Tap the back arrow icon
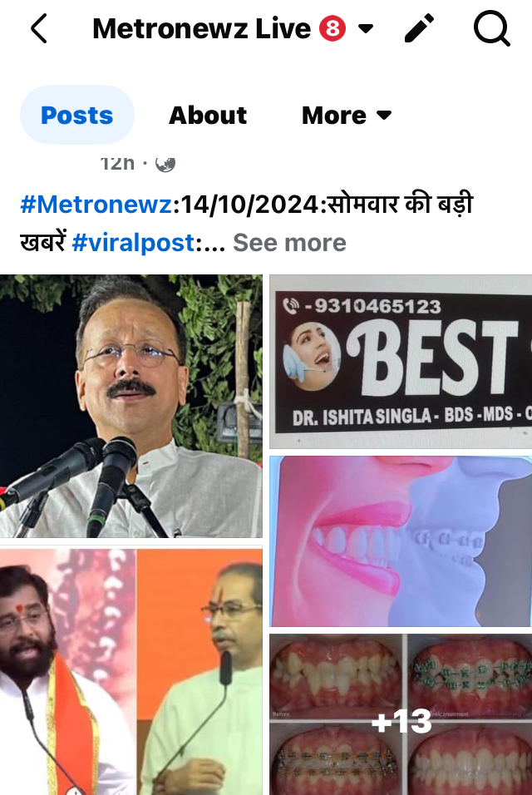 point(39,28)
